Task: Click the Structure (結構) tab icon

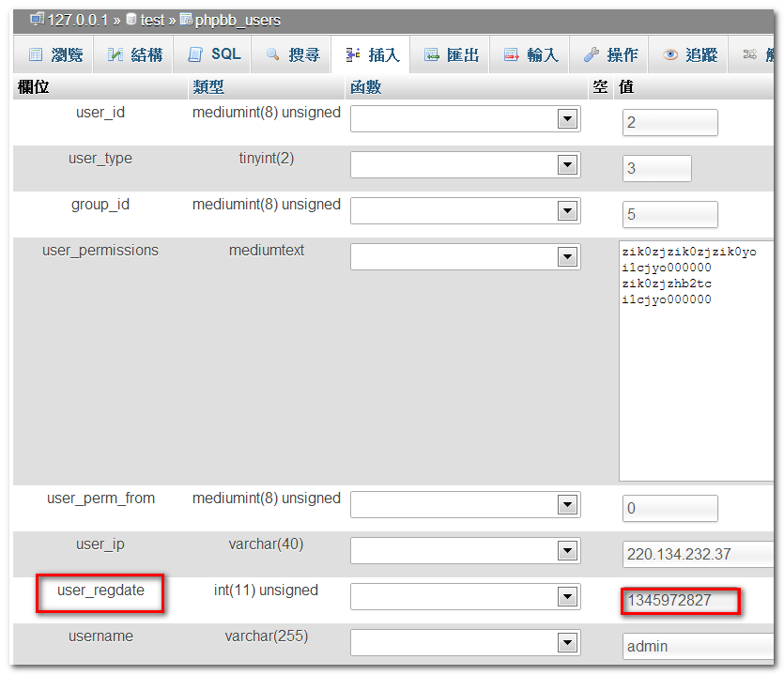Action: click(x=115, y=55)
